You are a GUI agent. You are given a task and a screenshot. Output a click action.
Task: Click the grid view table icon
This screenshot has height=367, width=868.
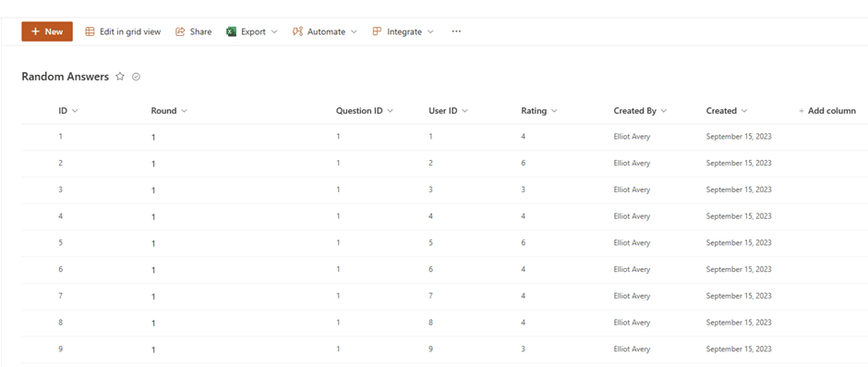pos(90,31)
